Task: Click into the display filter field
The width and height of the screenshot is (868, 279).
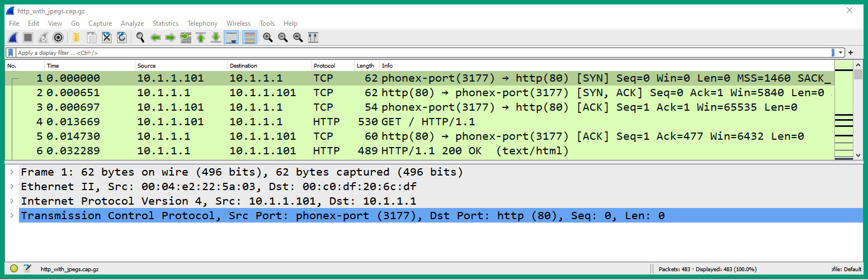Action: pos(422,53)
